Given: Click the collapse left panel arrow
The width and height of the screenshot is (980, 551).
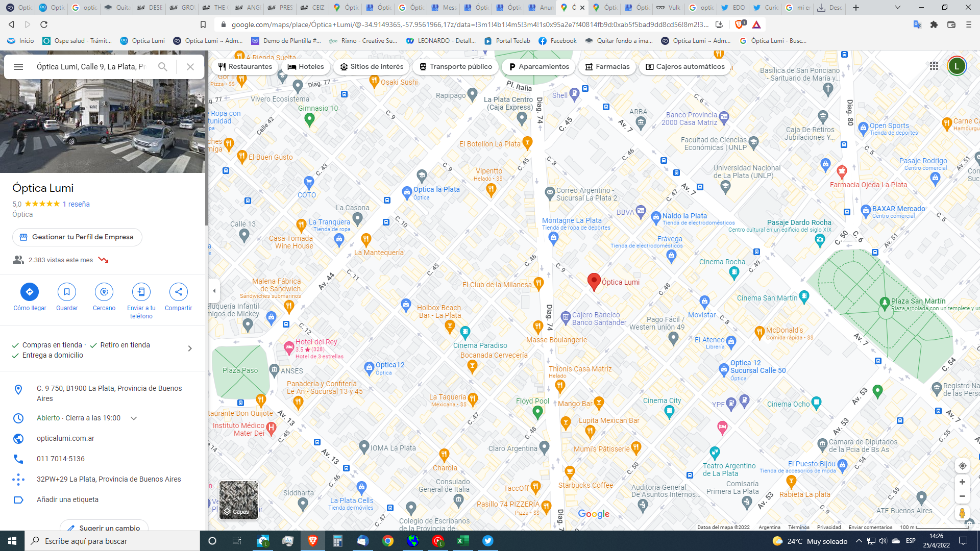Looking at the screenshot, I should [x=214, y=291].
